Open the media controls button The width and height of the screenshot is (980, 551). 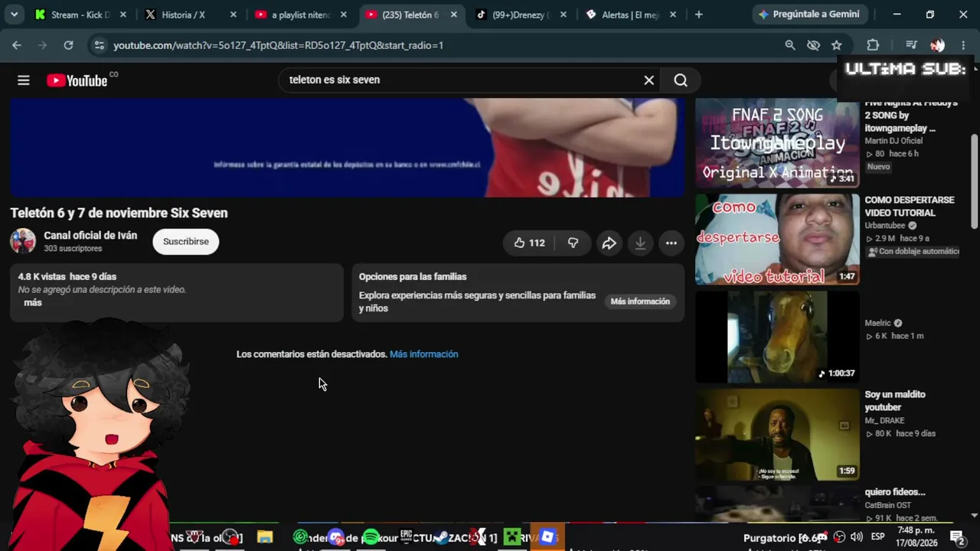point(911,45)
